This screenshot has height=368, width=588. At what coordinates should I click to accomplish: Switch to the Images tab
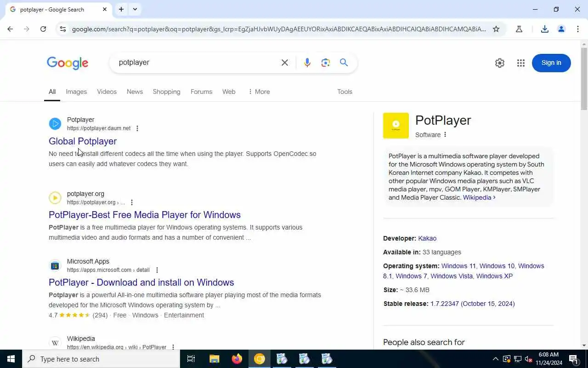click(76, 92)
